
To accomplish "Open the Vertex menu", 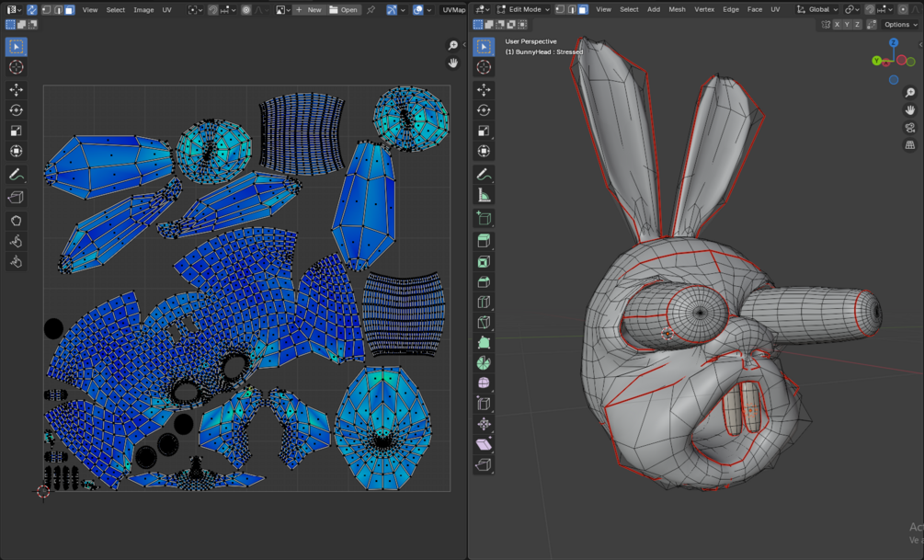I will [703, 9].
